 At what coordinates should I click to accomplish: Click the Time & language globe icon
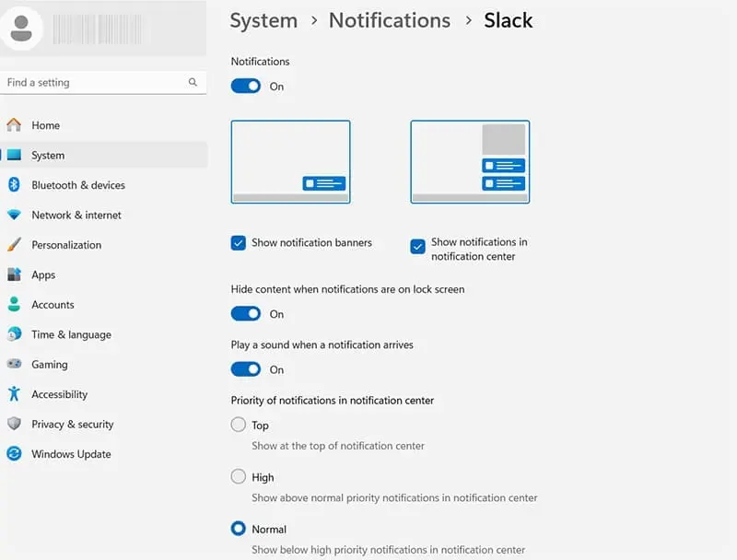click(x=14, y=334)
